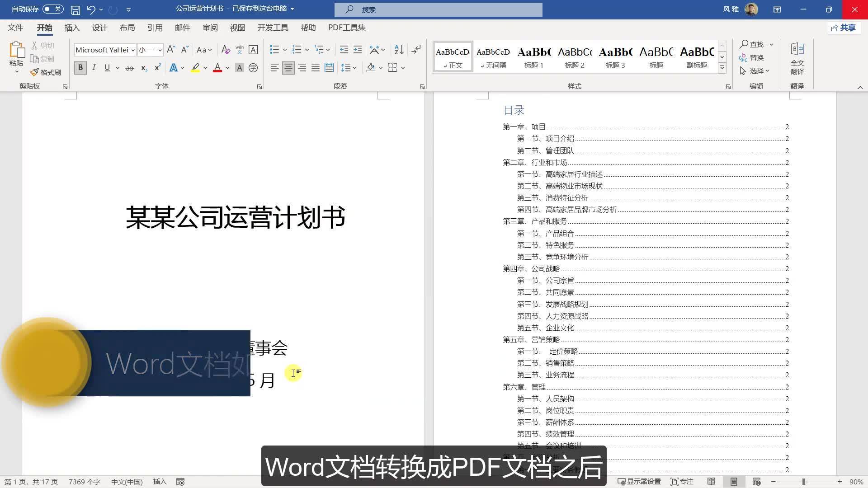The image size is (868, 488).
Task: Switch to the 布局 tab
Action: (127, 28)
